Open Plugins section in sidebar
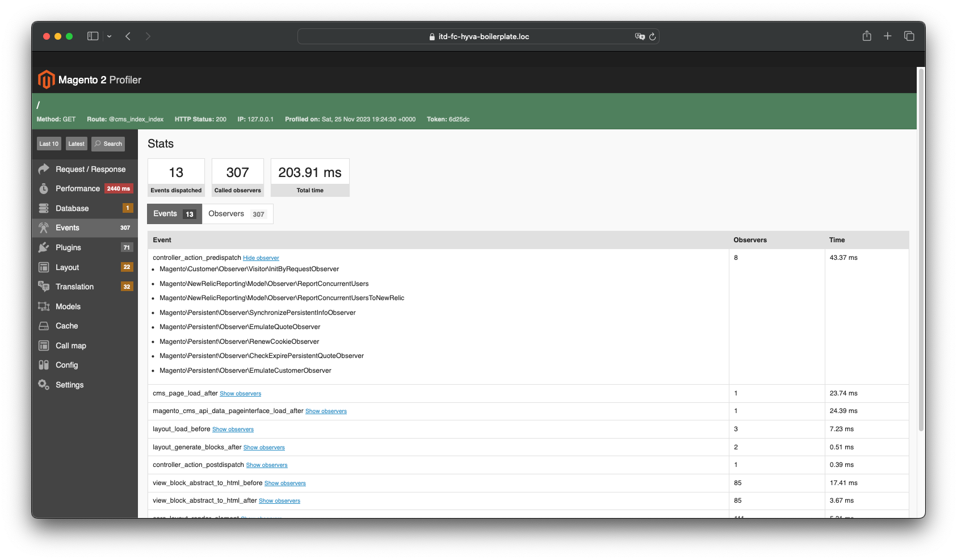This screenshot has width=957, height=560. (85, 247)
